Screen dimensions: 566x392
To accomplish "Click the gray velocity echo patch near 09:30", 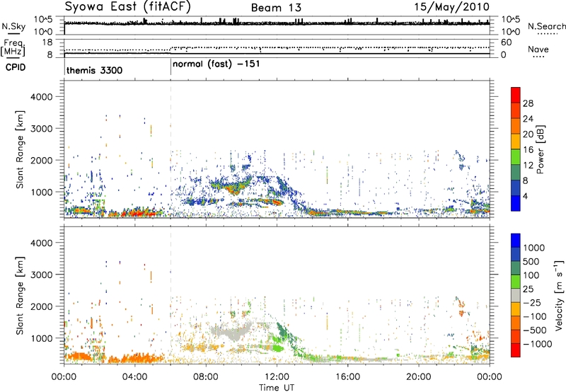I will click(231, 330).
